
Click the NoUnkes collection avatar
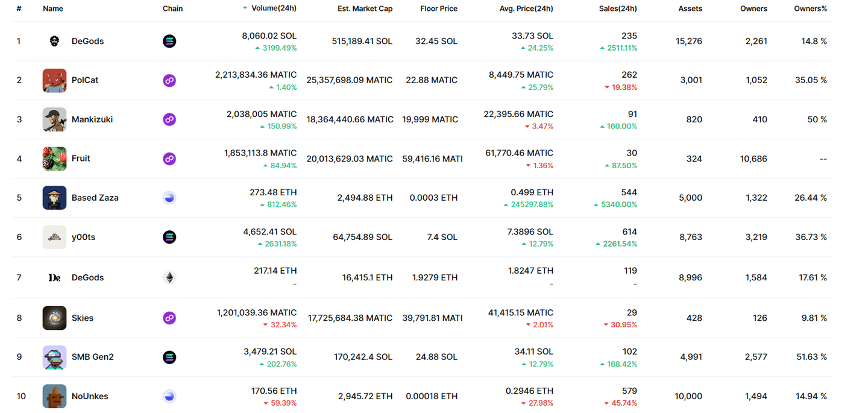[x=54, y=396]
